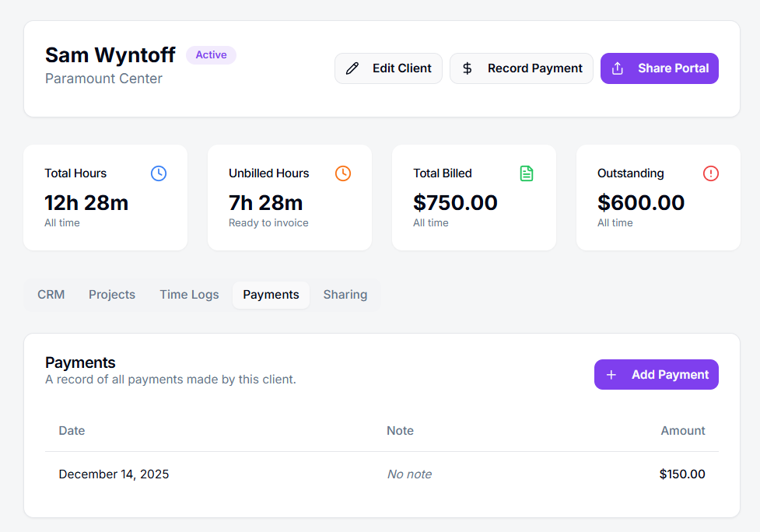Click the Share Portal button
The image size is (760, 532).
(659, 68)
